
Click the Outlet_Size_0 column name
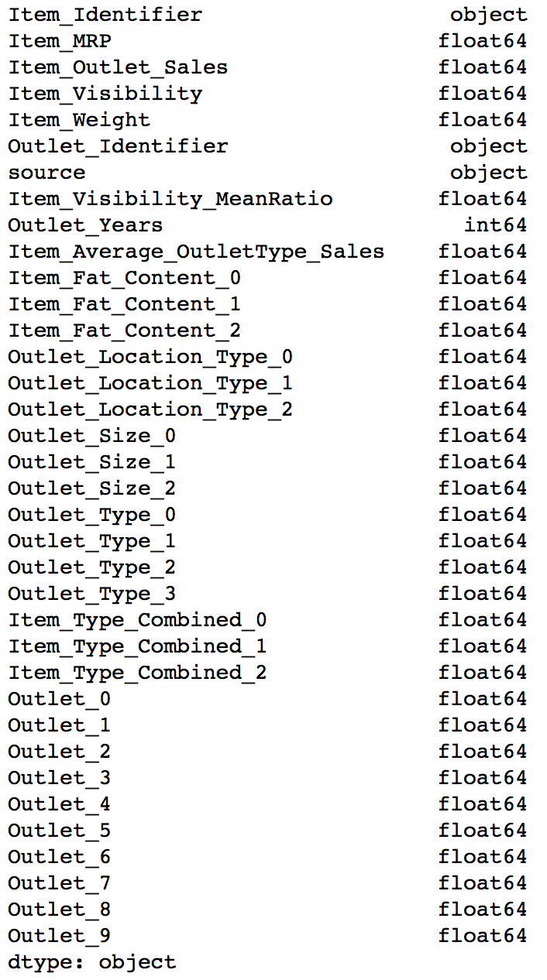click(x=92, y=436)
